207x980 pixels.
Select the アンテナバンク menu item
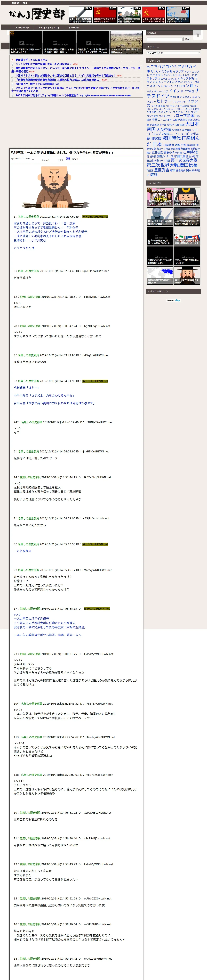[x=22, y=27]
